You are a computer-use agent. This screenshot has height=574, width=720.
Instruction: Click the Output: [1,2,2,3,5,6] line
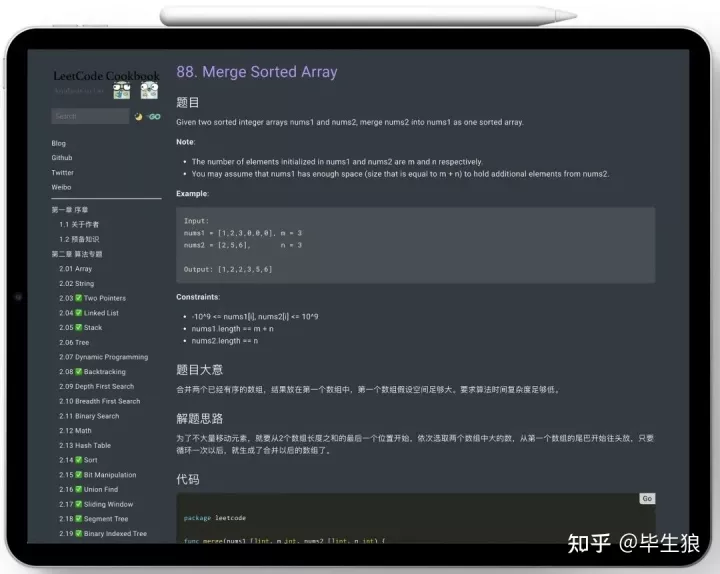tap(228, 270)
